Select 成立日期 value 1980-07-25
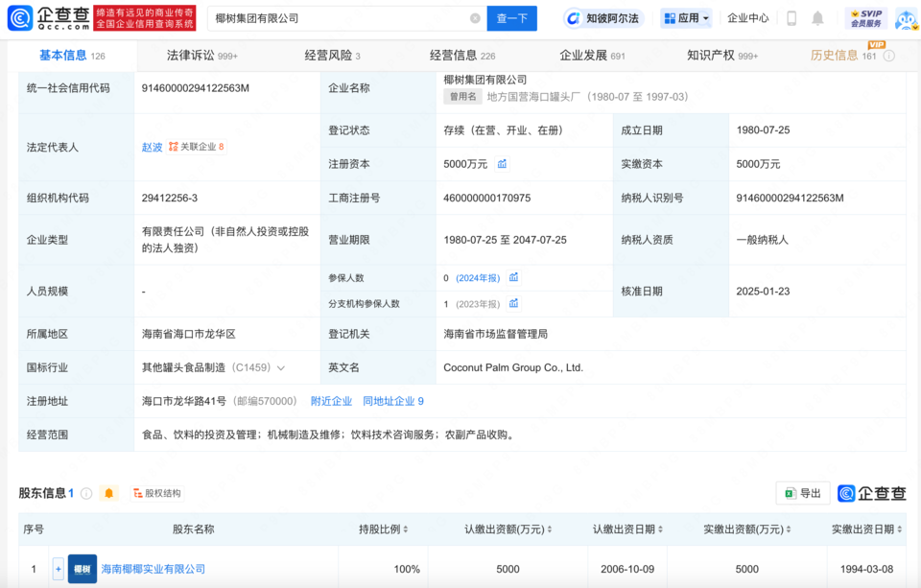The width and height of the screenshot is (921, 588). pyautogui.click(x=763, y=130)
